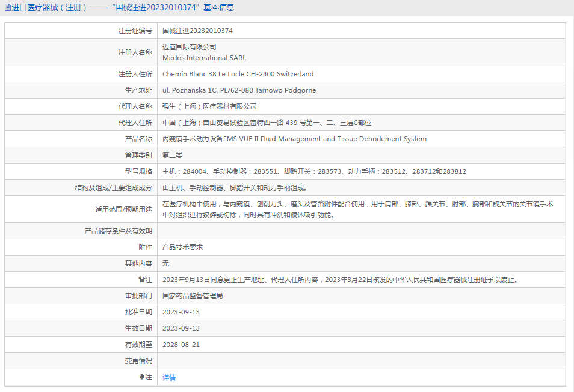Viewport: 574px width, 392px height.
Task: Select the model list starting 主机：284004
Action: [315, 171]
